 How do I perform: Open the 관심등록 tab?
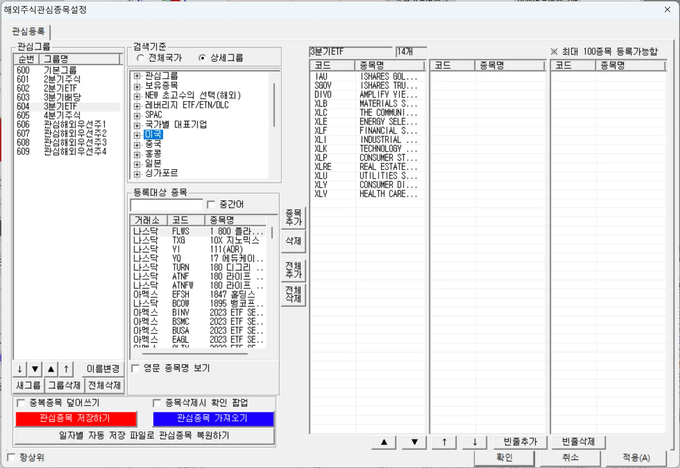click(x=29, y=32)
